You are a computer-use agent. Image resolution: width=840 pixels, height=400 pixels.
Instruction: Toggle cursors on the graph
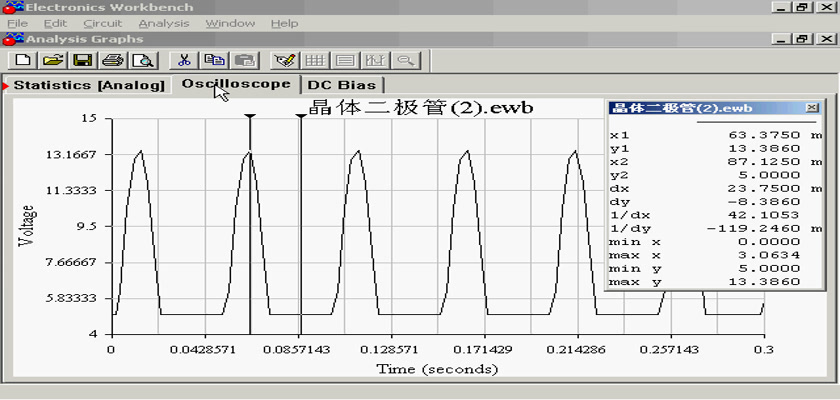coord(375,60)
